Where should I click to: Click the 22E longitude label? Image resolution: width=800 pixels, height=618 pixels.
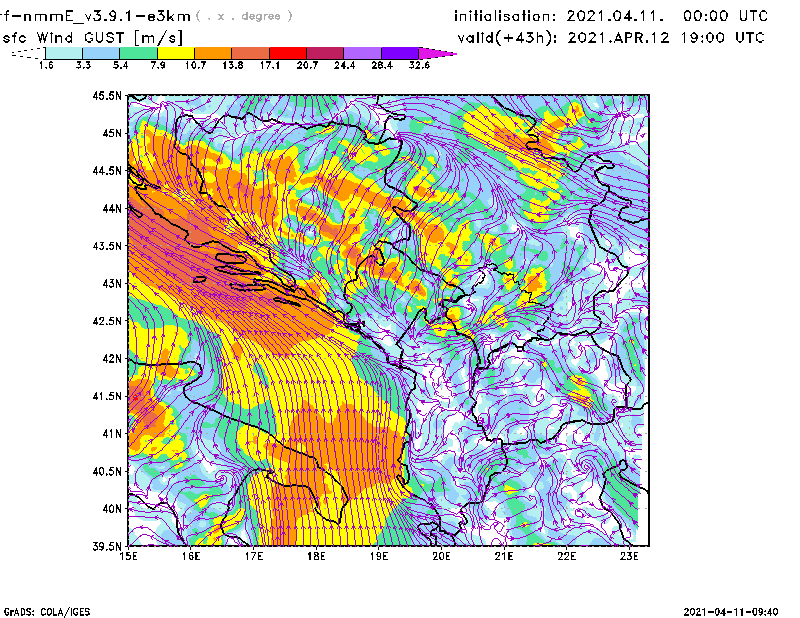566,556
